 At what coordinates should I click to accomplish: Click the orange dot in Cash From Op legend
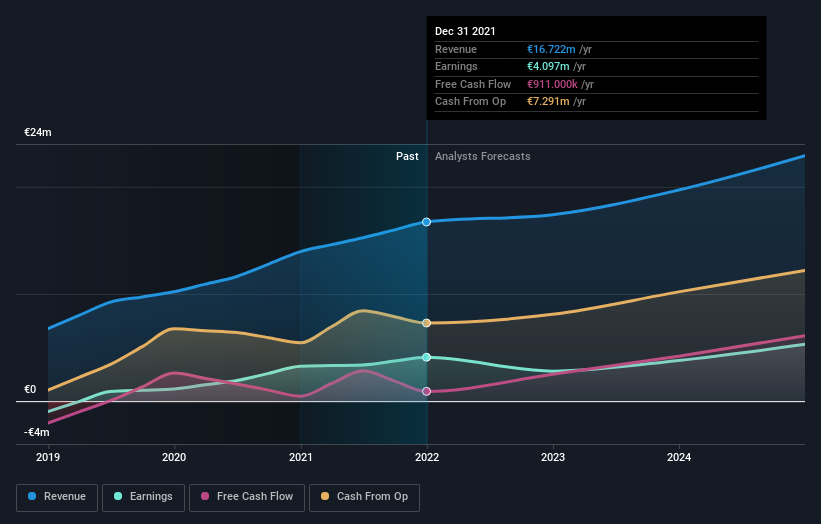325,496
